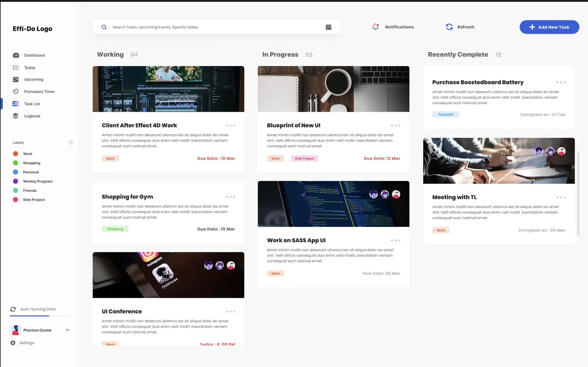Click the Recently Complete column heading

pos(458,55)
